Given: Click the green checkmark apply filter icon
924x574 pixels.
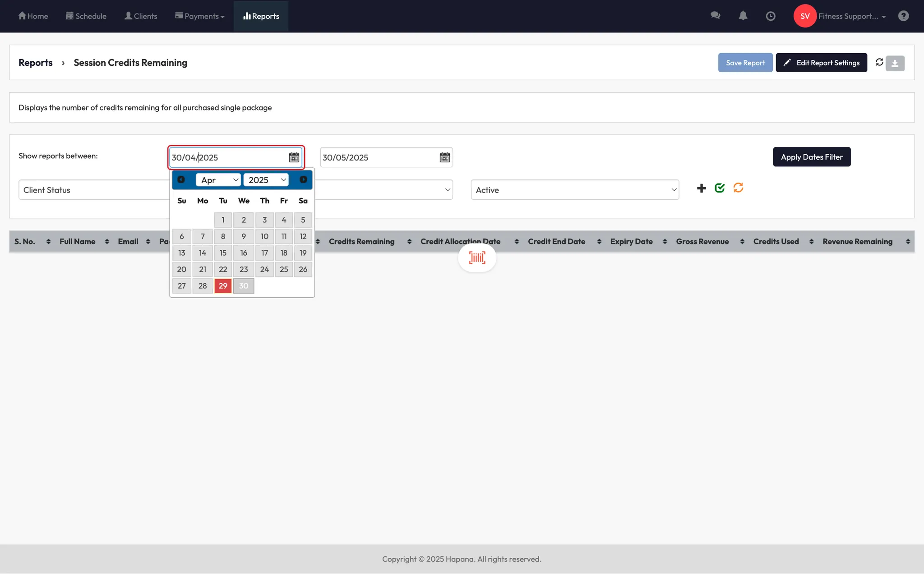Looking at the screenshot, I should tap(720, 188).
